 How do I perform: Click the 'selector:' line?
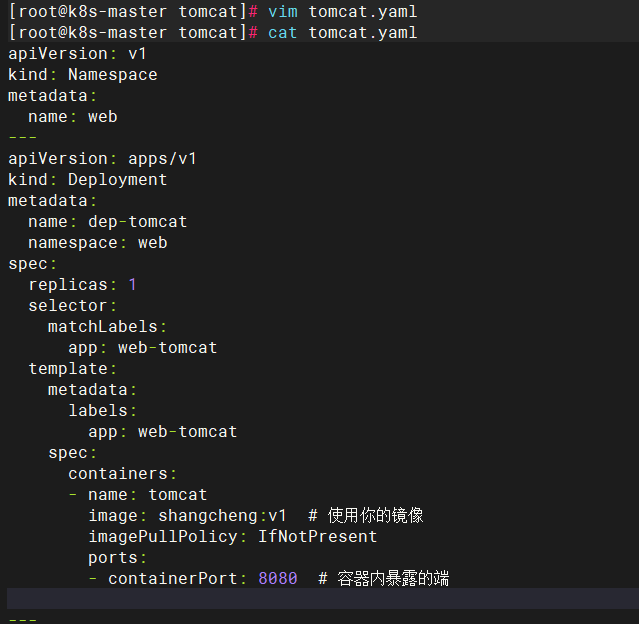(x=73, y=306)
